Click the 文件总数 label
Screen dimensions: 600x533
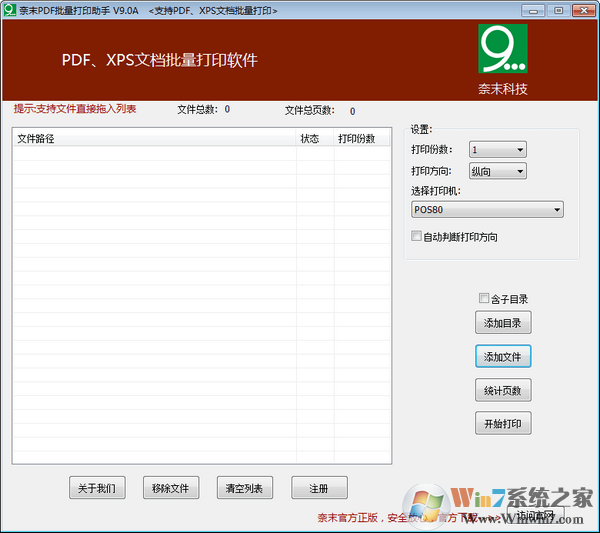[x=197, y=109]
